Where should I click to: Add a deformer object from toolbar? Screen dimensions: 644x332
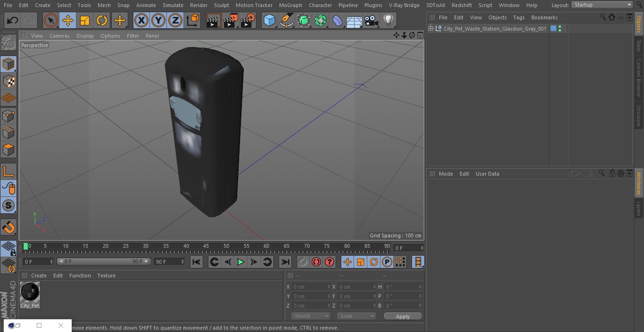(338, 20)
